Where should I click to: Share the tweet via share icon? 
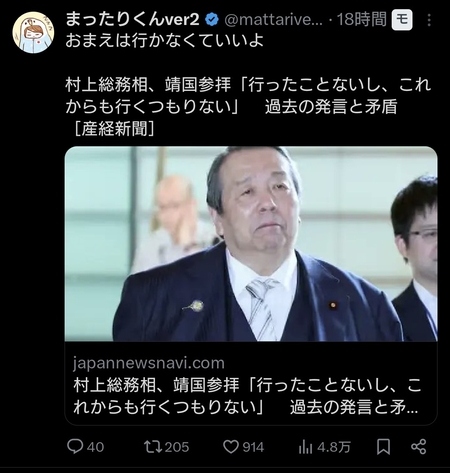pyautogui.click(x=419, y=447)
